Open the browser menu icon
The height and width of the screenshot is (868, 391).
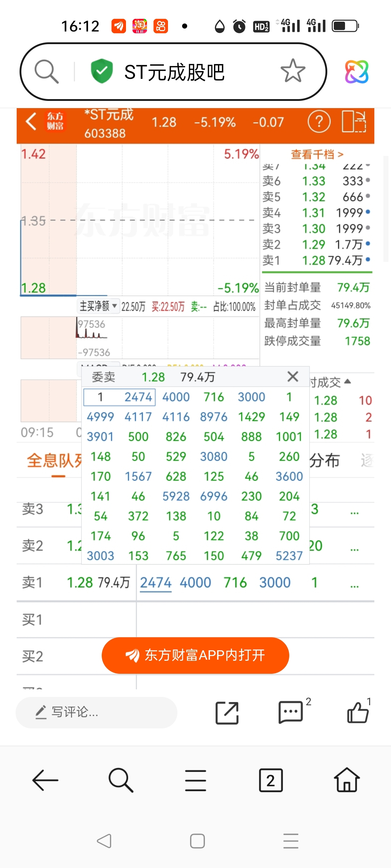click(x=195, y=780)
